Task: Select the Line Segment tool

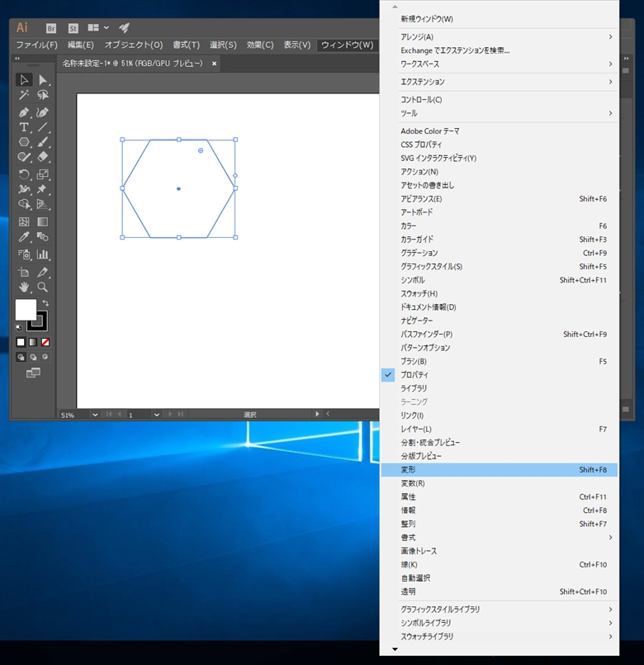Action: [x=43, y=127]
